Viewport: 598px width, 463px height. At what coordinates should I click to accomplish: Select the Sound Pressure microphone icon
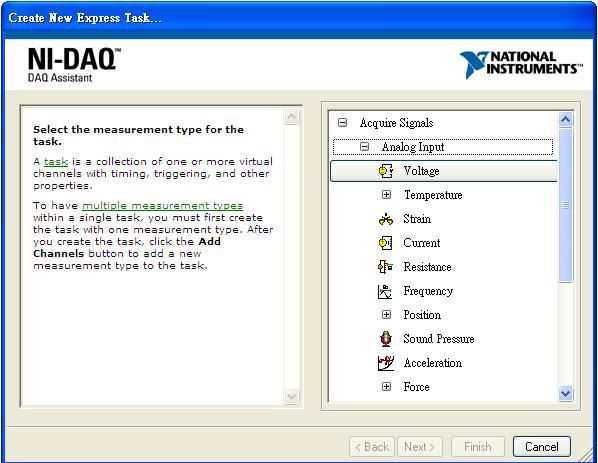click(x=386, y=339)
